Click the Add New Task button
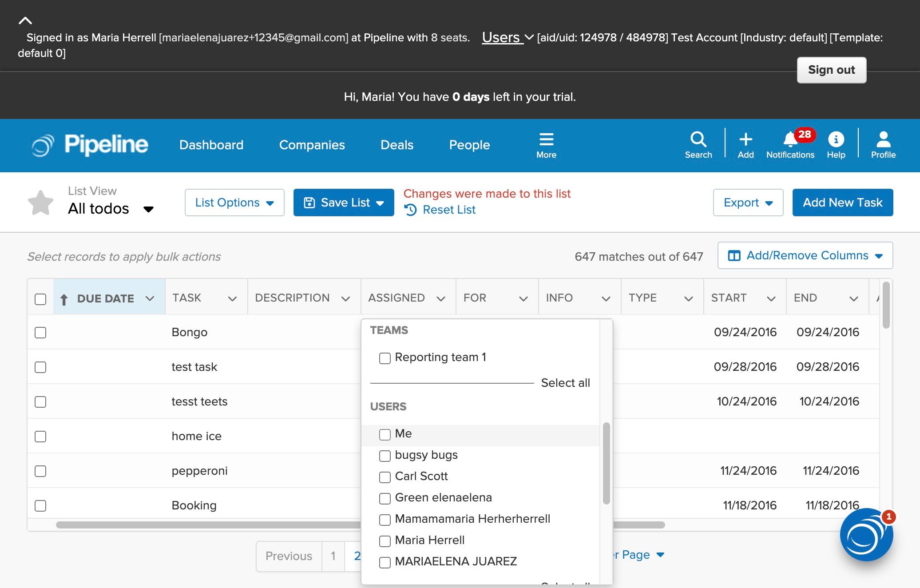This screenshot has width=920, height=588. click(842, 203)
